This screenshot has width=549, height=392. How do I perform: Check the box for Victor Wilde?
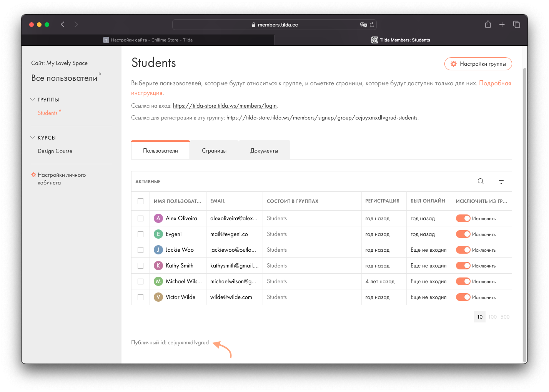click(x=141, y=297)
